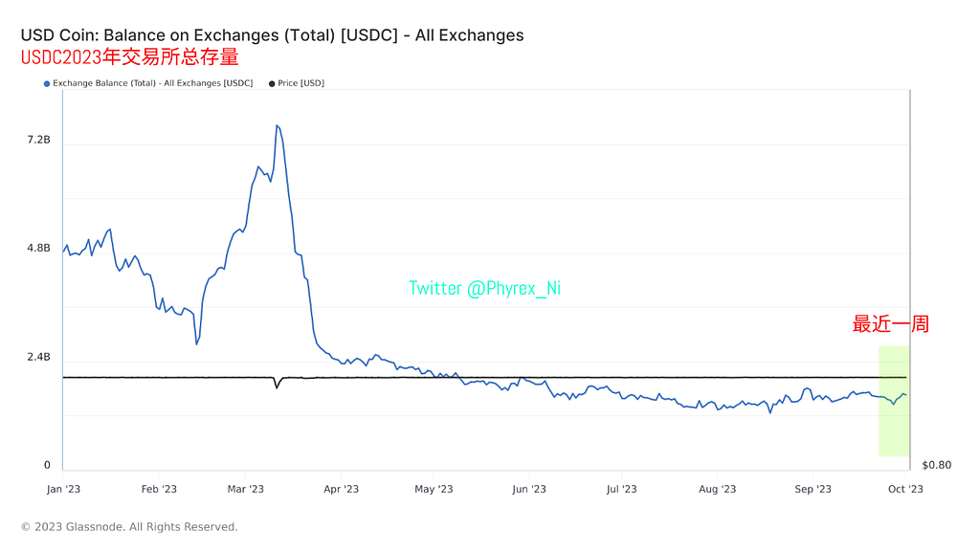Click the Jan '23 axis label
980x551 pixels.
point(63,489)
